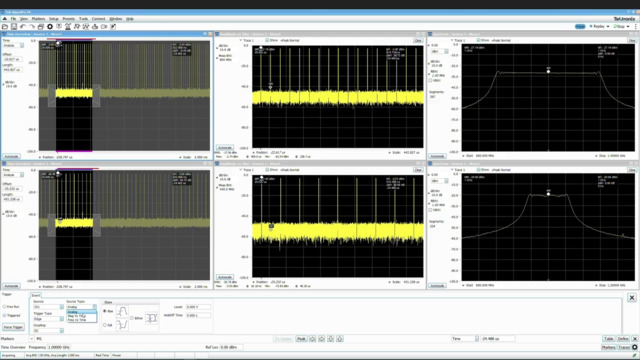Open the Tools menu
Image resolution: width=640 pixels, height=360 pixels.
click(x=83, y=19)
